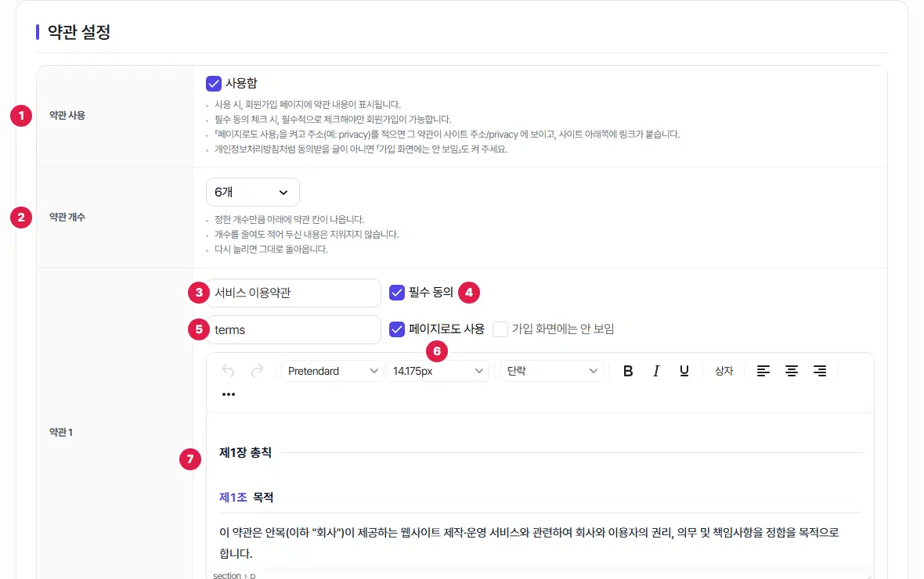Click the 약관 1 row label

61,433
